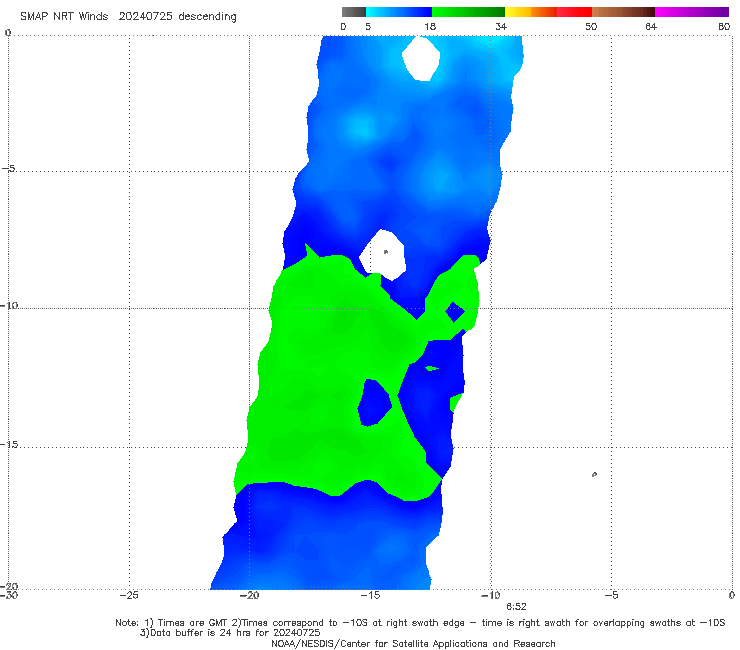
Task: Click the yellow-orange segment of the color bar
Action: tap(531, 12)
